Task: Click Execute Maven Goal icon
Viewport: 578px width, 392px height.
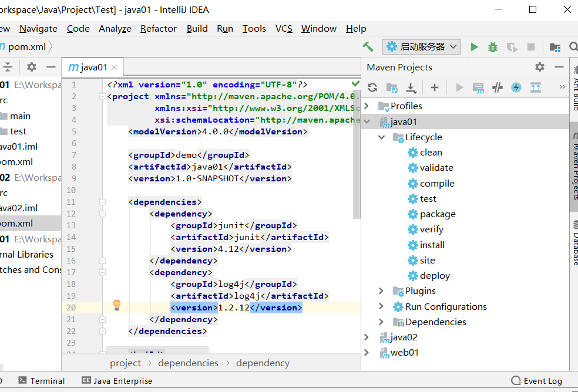Action: (478, 87)
